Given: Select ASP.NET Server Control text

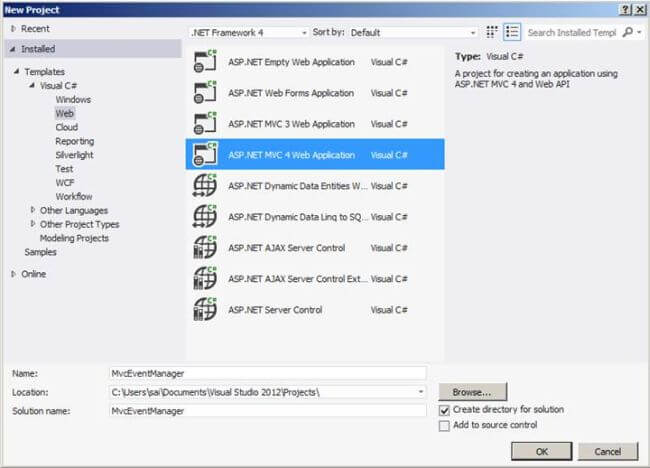Looking at the screenshot, I should coord(275,310).
